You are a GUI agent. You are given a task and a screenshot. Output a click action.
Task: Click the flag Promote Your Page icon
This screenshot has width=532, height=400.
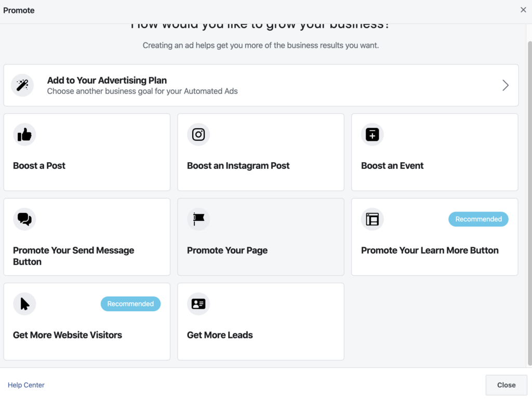[x=198, y=219]
